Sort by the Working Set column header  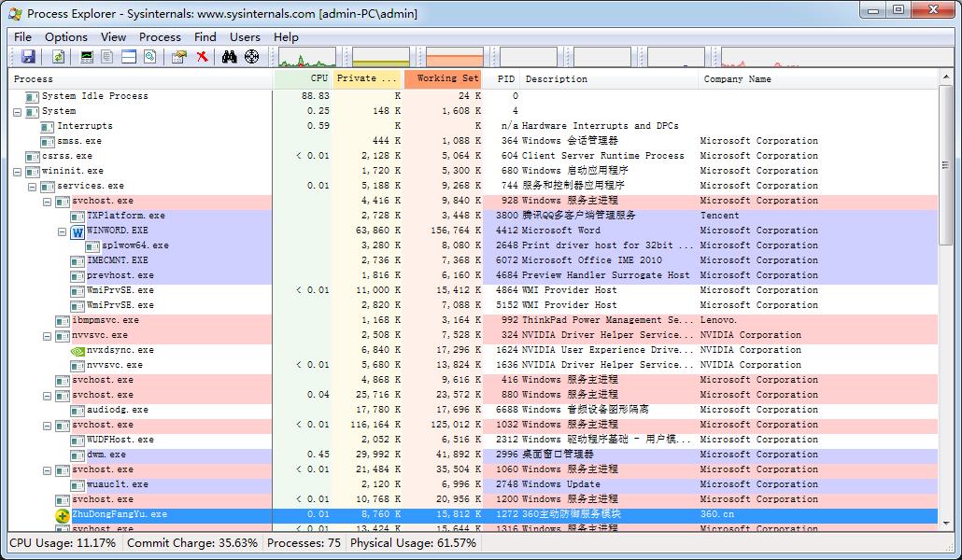[443, 79]
